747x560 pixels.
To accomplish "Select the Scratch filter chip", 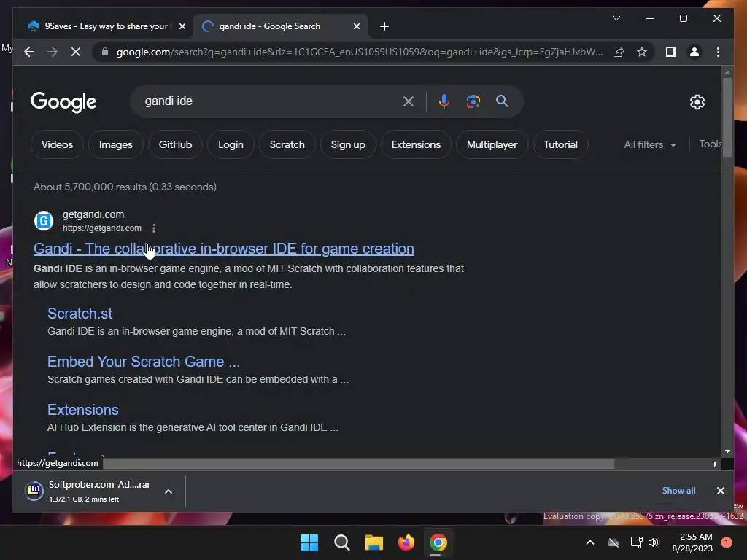I will pos(287,145).
